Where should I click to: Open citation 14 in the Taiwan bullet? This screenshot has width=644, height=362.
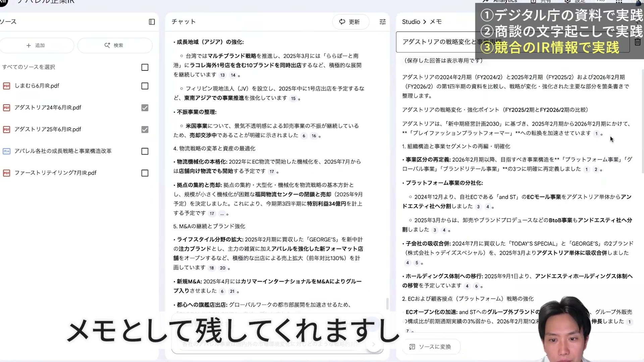point(233,75)
